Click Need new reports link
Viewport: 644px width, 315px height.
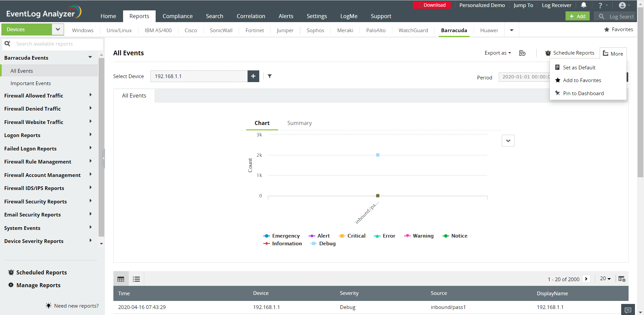(76, 306)
